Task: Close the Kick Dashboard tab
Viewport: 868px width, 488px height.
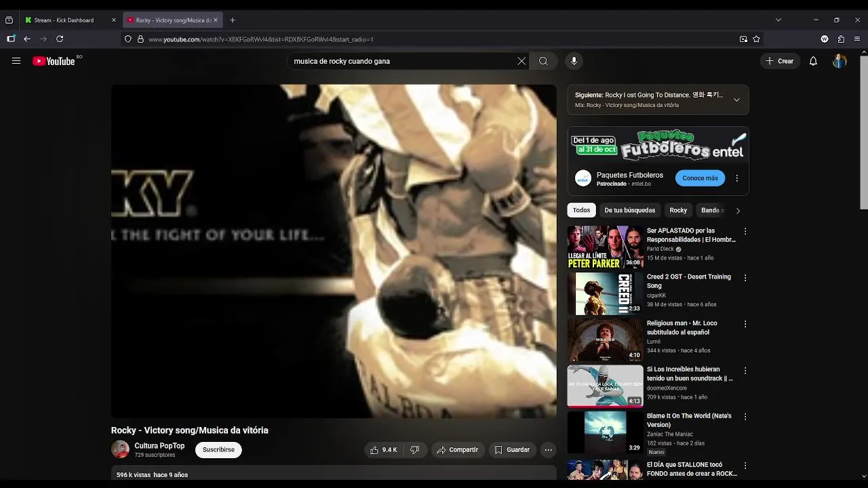Action: coord(113,20)
